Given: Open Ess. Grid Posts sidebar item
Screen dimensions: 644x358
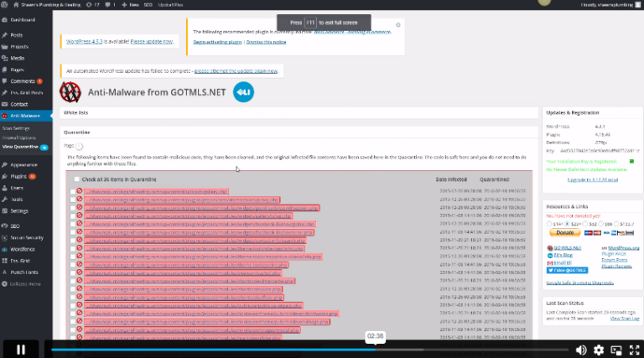Looking at the screenshot, I should click(26, 93).
